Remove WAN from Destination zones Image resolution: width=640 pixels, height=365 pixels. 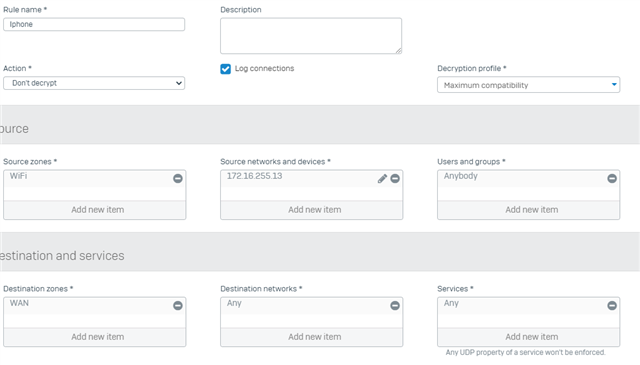pos(178,305)
